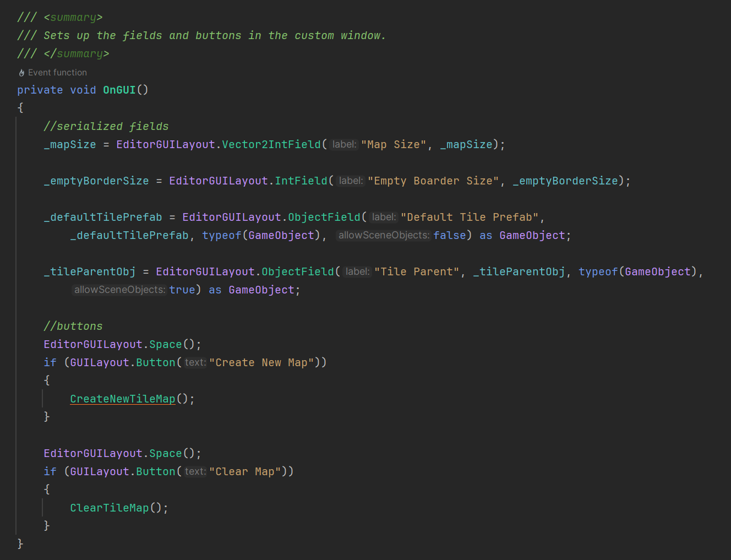The image size is (731, 560).
Task: Click the ClearTileMap method call
Action: pyautogui.click(x=109, y=507)
